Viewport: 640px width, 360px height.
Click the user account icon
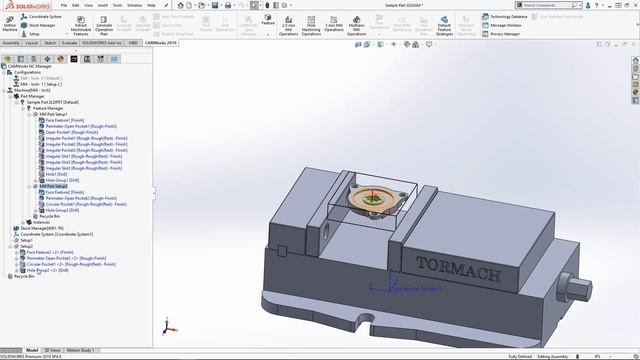pos(588,5)
